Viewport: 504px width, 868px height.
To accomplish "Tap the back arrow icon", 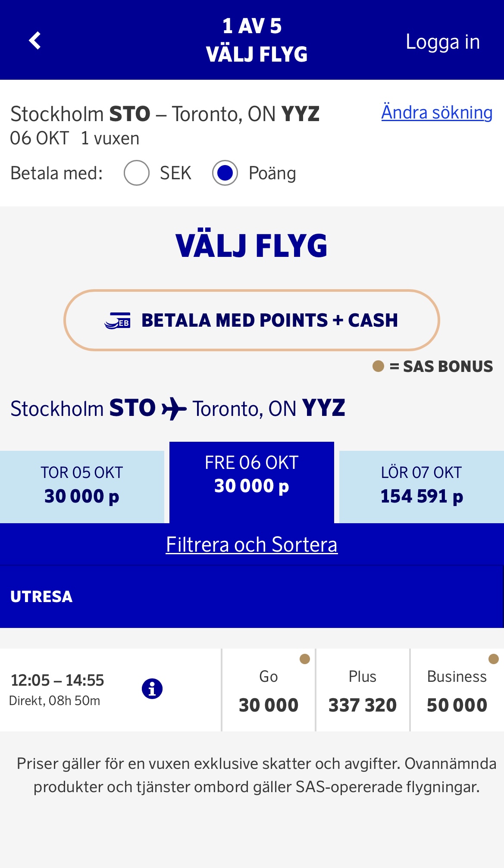I will point(35,41).
